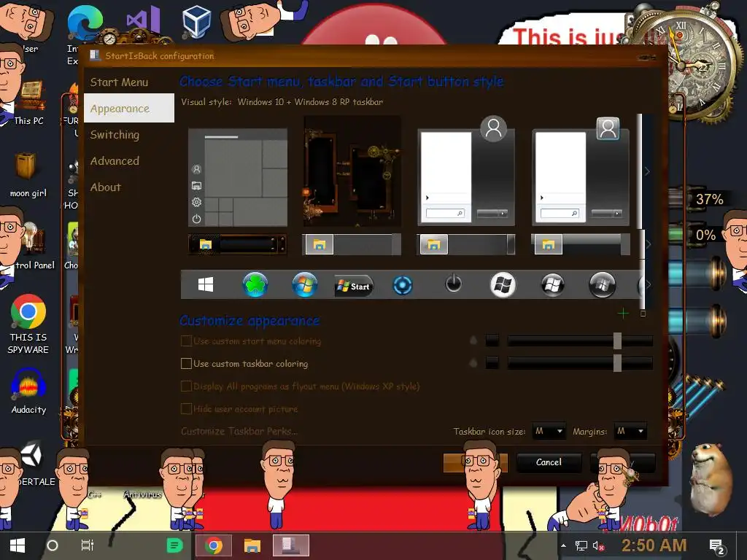747x560 pixels.
Task: Click the Cancel button
Action: click(549, 462)
